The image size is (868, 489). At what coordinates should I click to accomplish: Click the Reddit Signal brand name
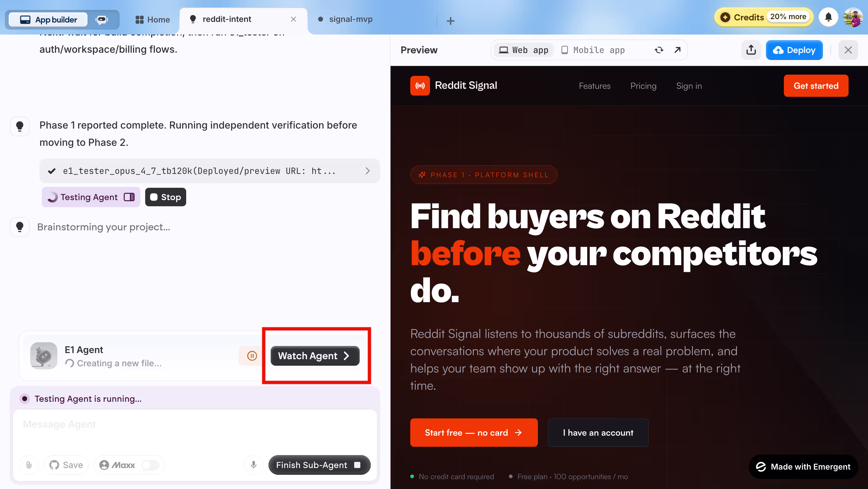(x=466, y=86)
